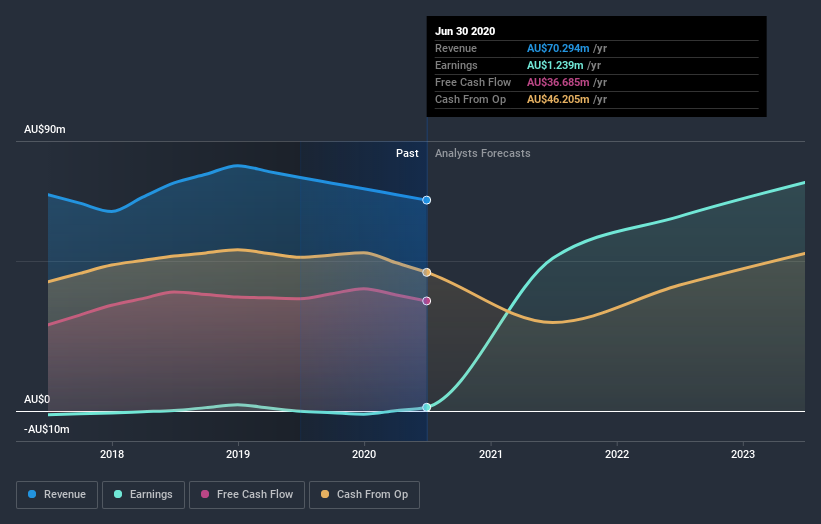Click the 2019 x-axis label
Image resolution: width=821 pixels, height=524 pixels.
(x=238, y=454)
